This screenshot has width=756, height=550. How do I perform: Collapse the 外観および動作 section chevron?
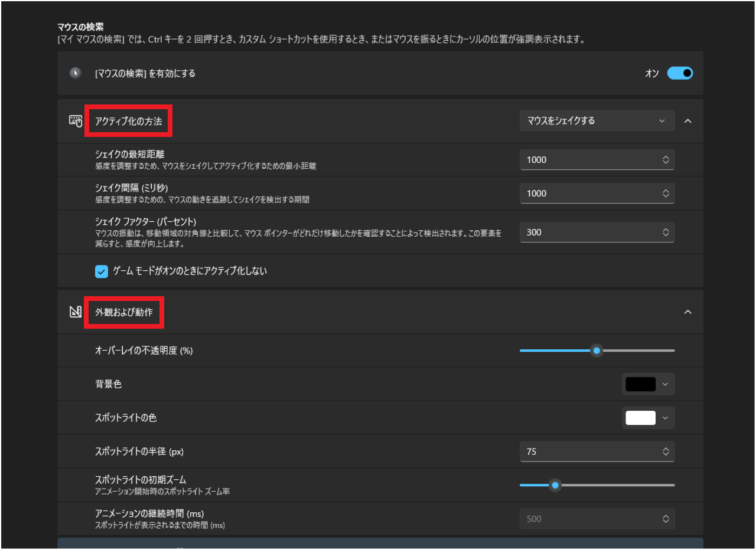click(x=687, y=312)
